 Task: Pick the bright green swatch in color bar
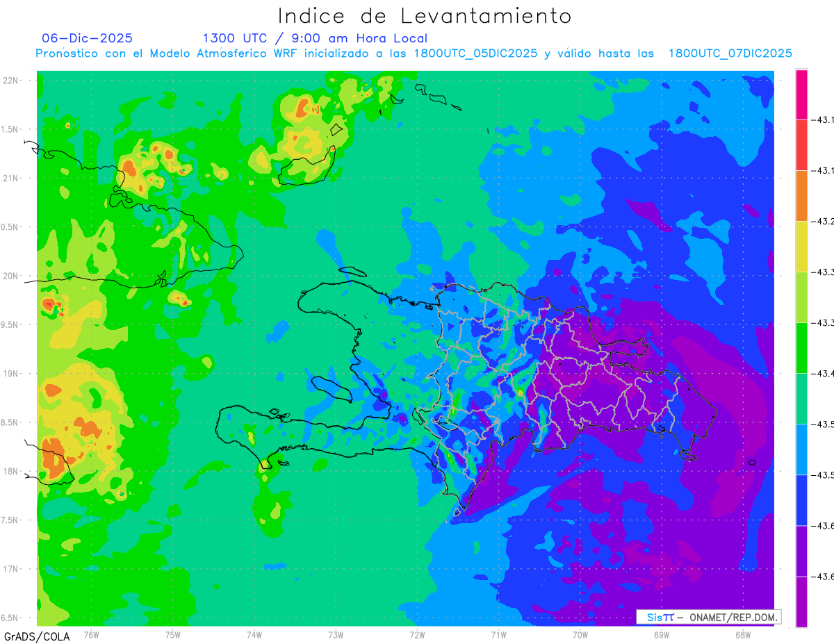click(801, 348)
